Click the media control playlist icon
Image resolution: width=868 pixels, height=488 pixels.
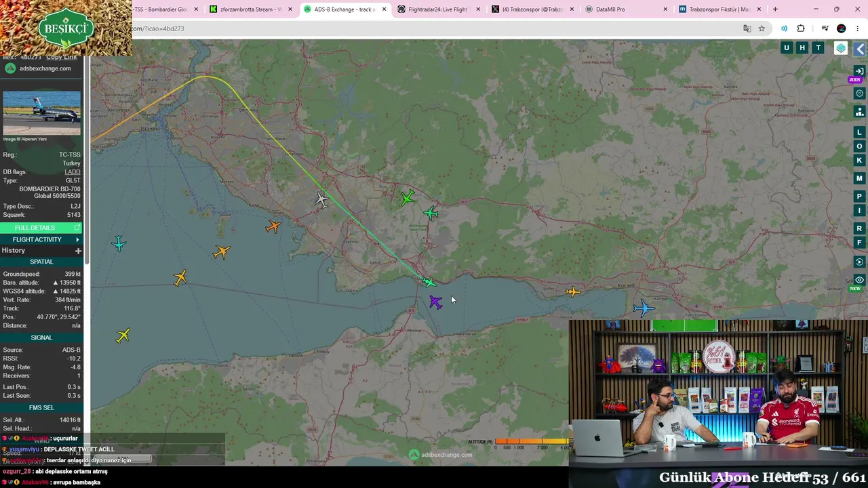tap(825, 28)
